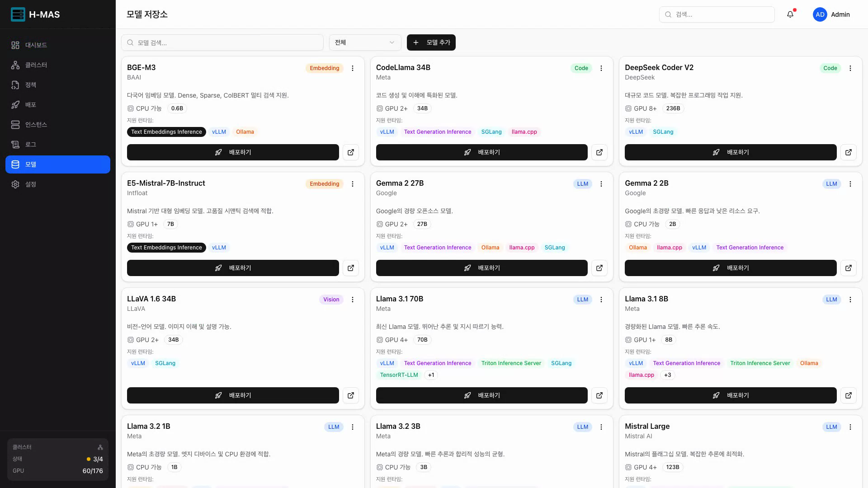Open kebab menu on Gemma 2 27B card
The width and height of the screenshot is (868, 488).
[601, 184]
